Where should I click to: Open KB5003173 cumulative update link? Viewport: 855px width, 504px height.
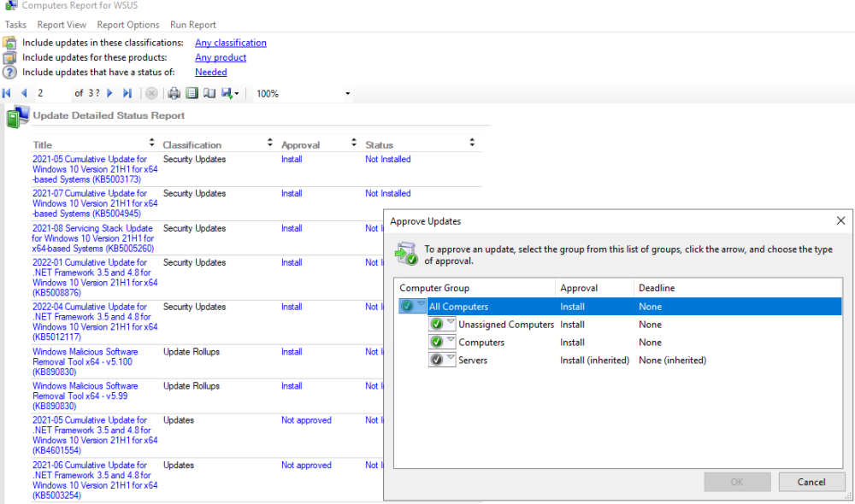[95, 169]
